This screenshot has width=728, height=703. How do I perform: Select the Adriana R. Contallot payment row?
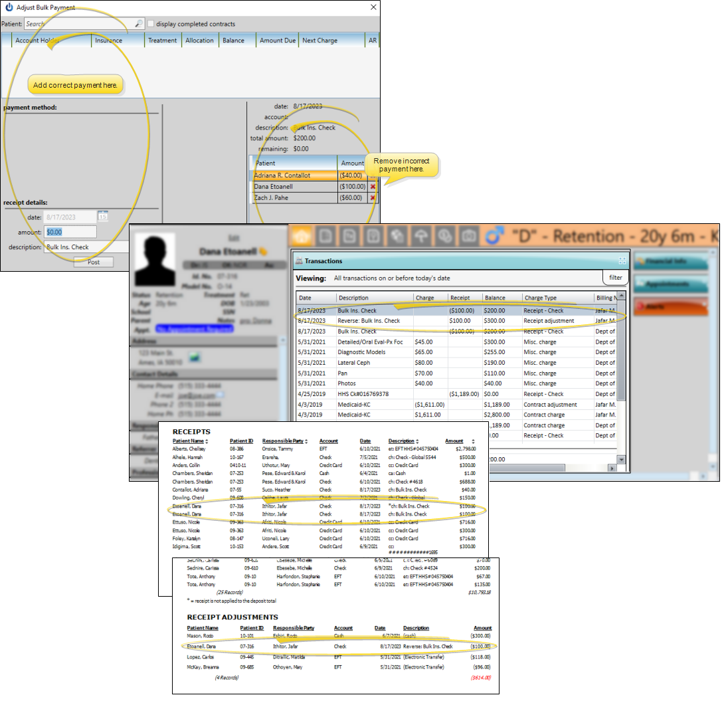click(x=295, y=175)
